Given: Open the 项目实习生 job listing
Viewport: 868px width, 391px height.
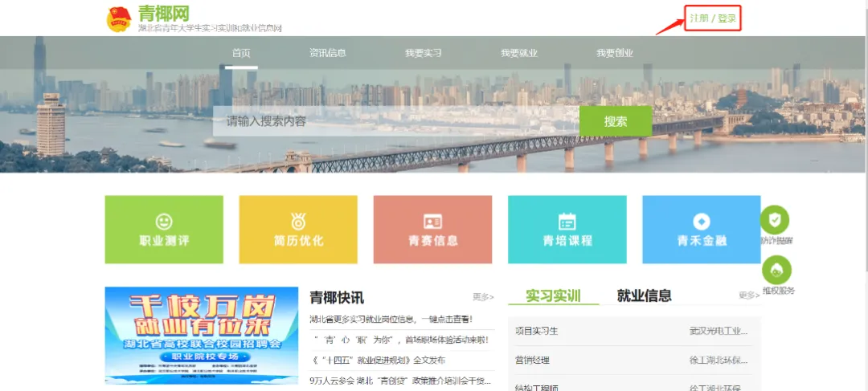Looking at the screenshot, I should coord(536,332).
